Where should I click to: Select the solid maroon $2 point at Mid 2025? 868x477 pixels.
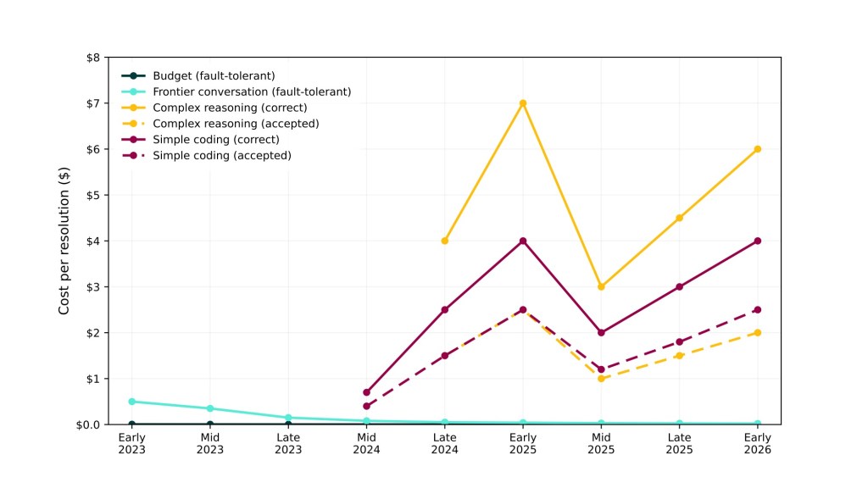601,333
